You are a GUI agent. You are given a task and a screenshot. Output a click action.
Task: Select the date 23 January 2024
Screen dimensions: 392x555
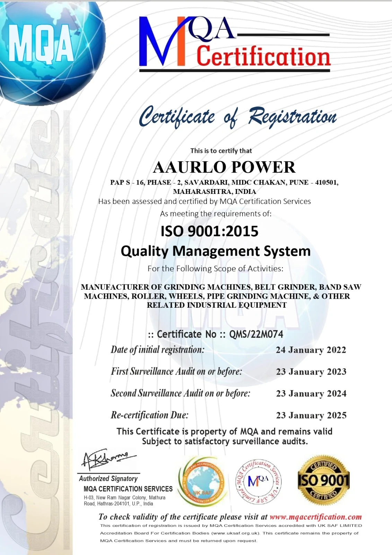click(311, 393)
